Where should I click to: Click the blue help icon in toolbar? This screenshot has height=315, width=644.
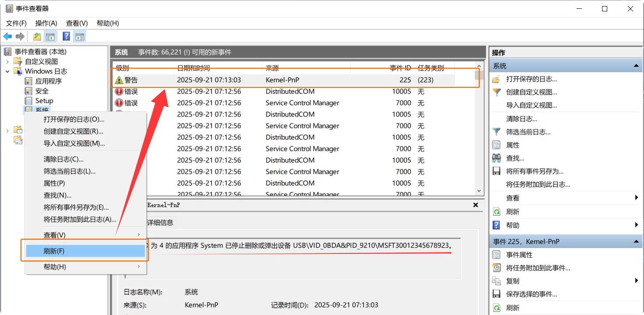pos(66,36)
